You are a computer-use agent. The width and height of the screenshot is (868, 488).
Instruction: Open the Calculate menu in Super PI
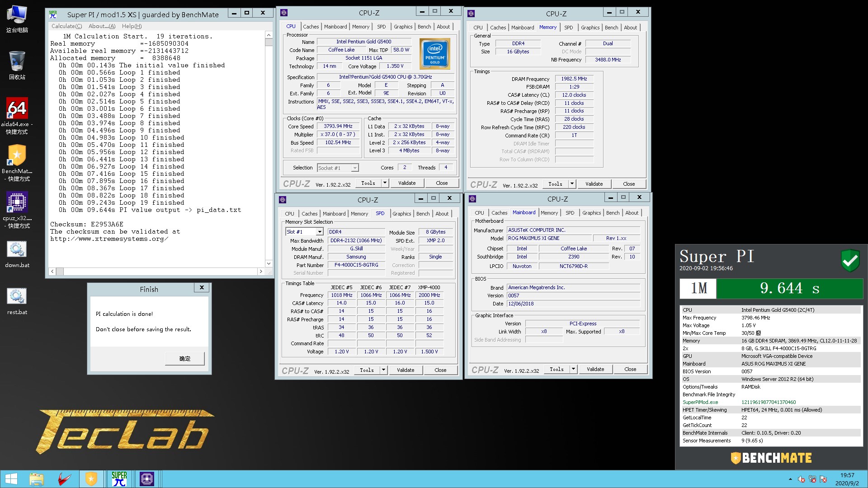coord(66,26)
